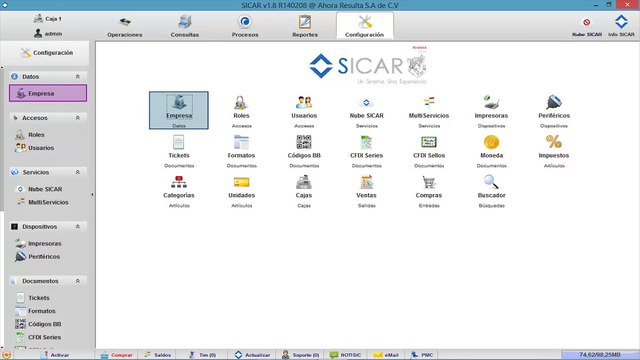This screenshot has width=640, height=360.
Task: Click the Tim (0) status bar button
Action: click(x=202, y=355)
